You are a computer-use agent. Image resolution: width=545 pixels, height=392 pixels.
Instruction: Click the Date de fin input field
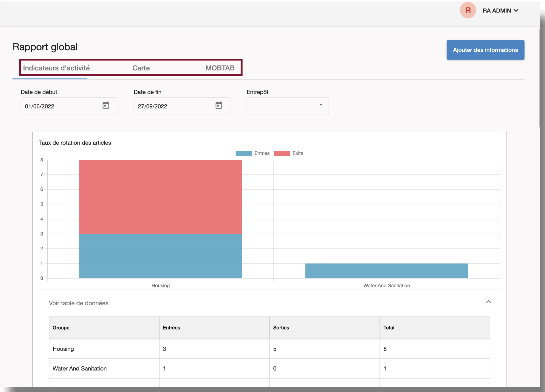tap(174, 106)
